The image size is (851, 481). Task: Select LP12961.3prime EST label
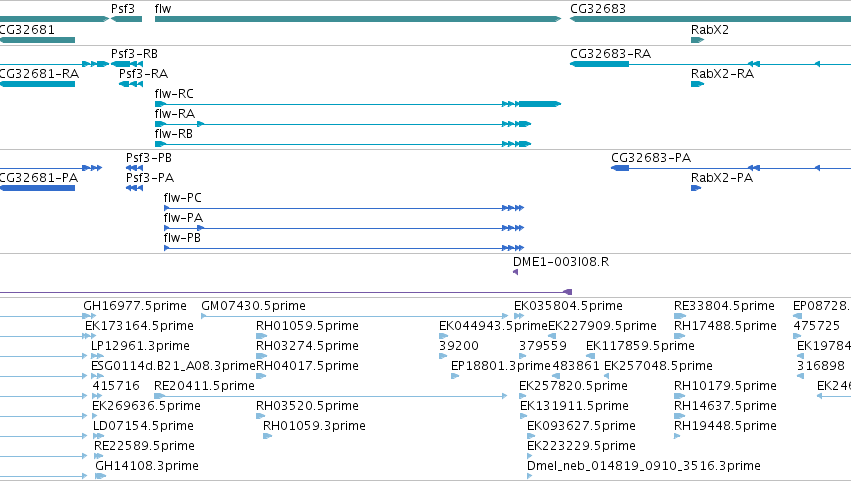pos(140,346)
